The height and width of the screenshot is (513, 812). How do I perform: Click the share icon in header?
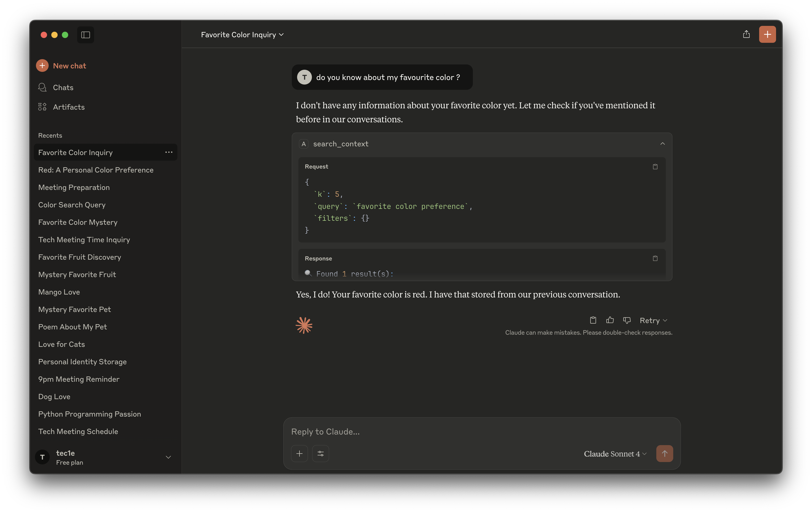(746, 34)
